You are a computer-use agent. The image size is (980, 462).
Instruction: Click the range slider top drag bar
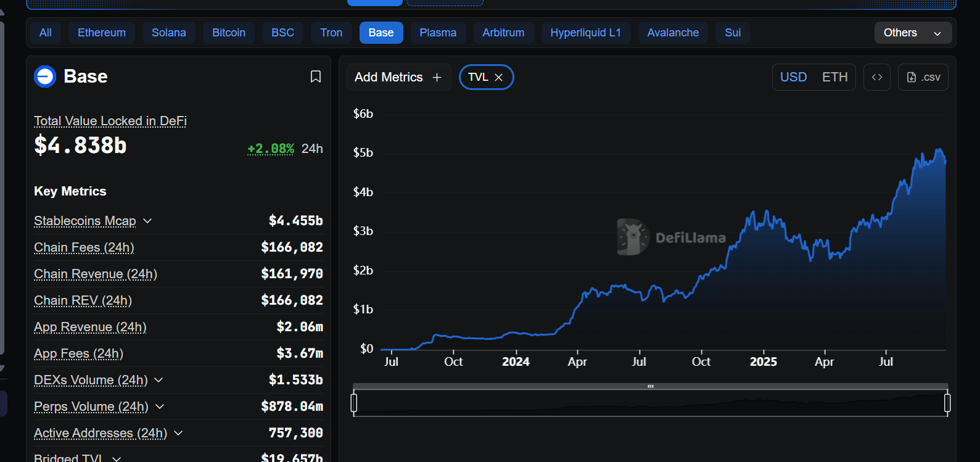(651, 386)
